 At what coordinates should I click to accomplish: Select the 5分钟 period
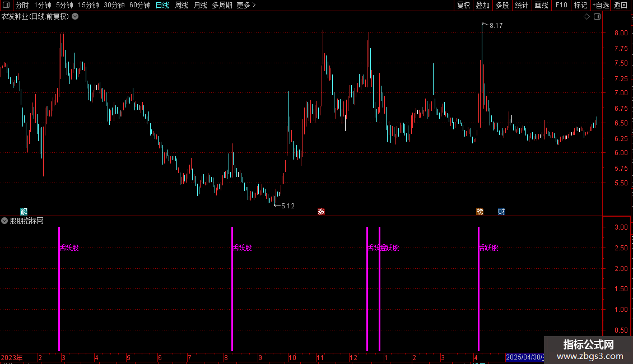click(x=64, y=5)
